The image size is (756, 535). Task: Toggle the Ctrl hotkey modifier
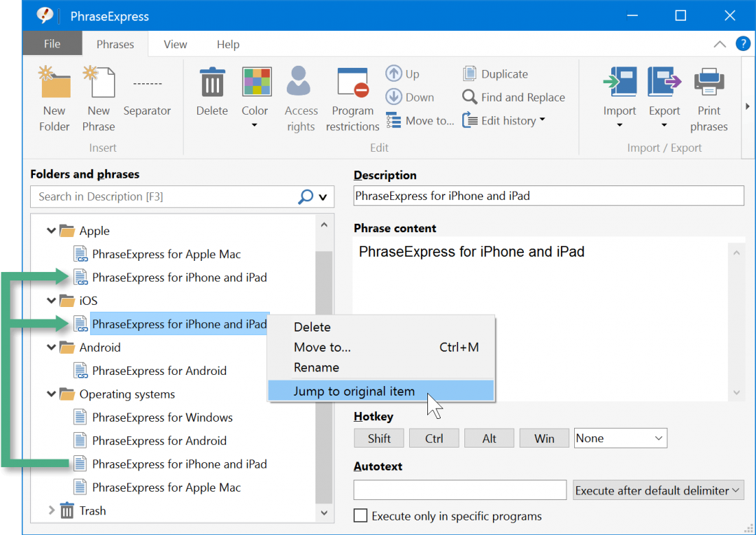pos(434,438)
